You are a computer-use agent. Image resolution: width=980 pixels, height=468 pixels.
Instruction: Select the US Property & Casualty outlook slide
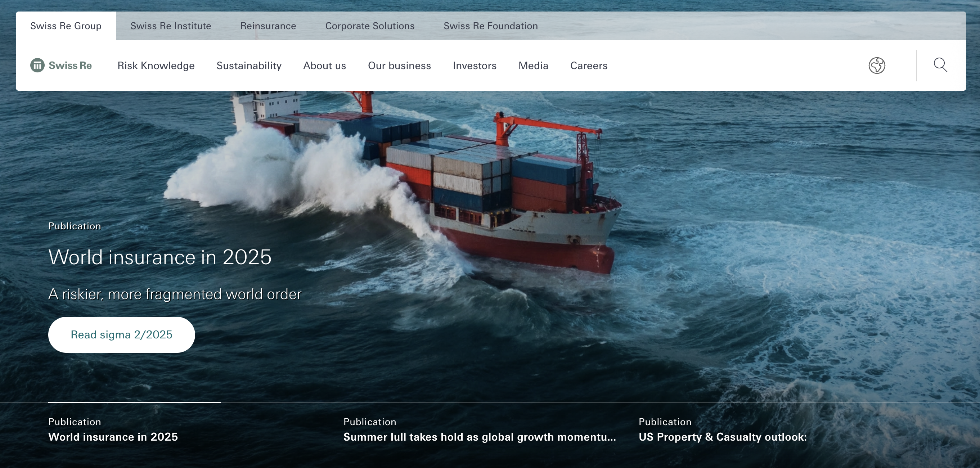pos(723,436)
